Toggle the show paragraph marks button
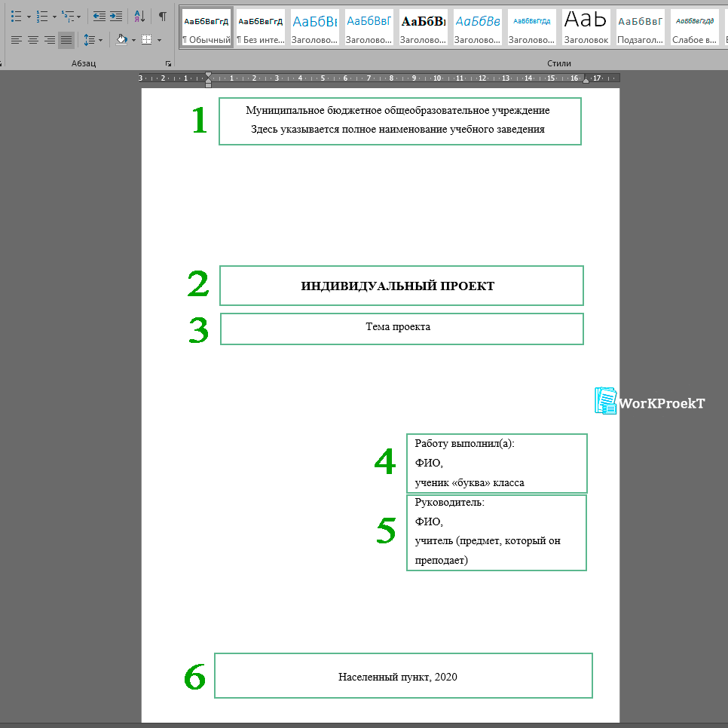The width and height of the screenshot is (728, 728). tap(162, 16)
